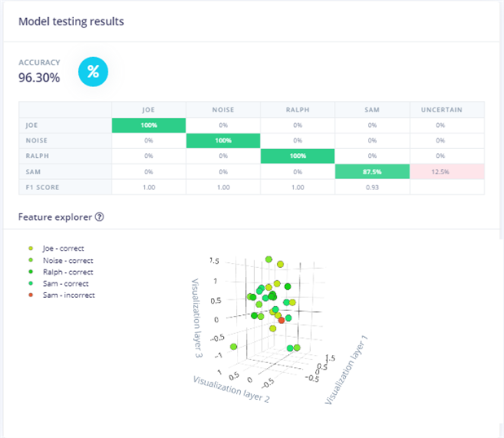Select the Ralph 100% green matrix cell
The height and width of the screenshot is (438, 504).
(297, 156)
